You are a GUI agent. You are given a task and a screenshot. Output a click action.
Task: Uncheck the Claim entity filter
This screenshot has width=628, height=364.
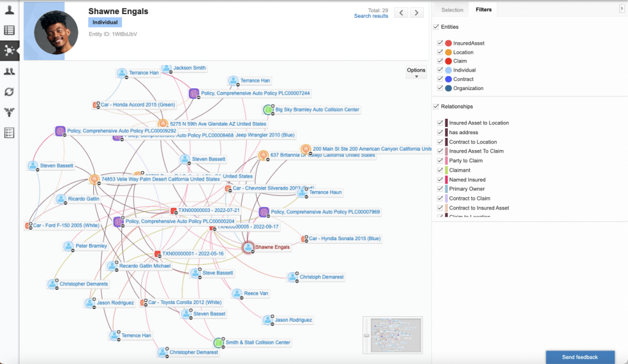coord(440,61)
